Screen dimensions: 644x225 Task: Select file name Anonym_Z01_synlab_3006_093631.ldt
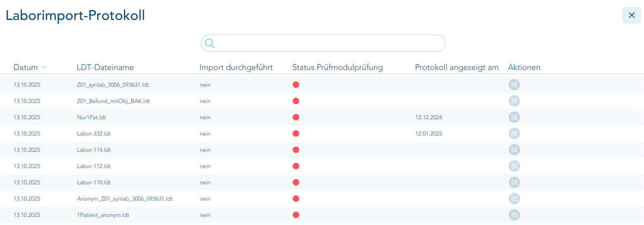tap(125, 199)
